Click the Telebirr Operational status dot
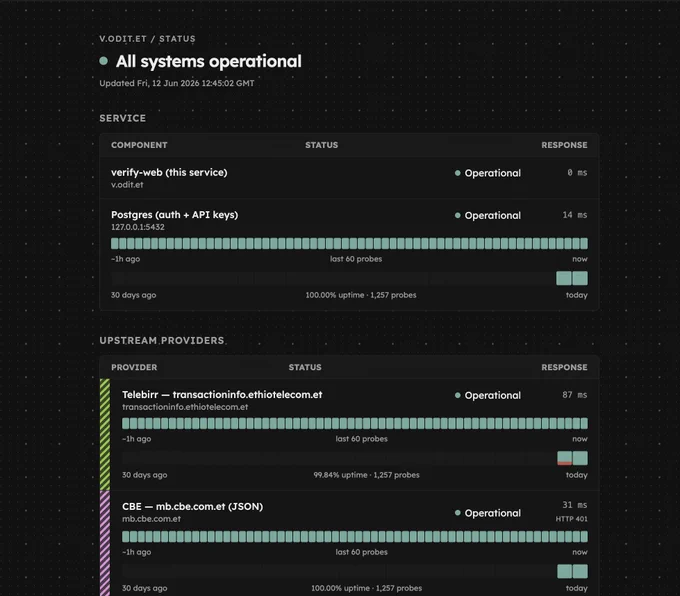This screenshot has width=680, height=596. click(458, 395)
